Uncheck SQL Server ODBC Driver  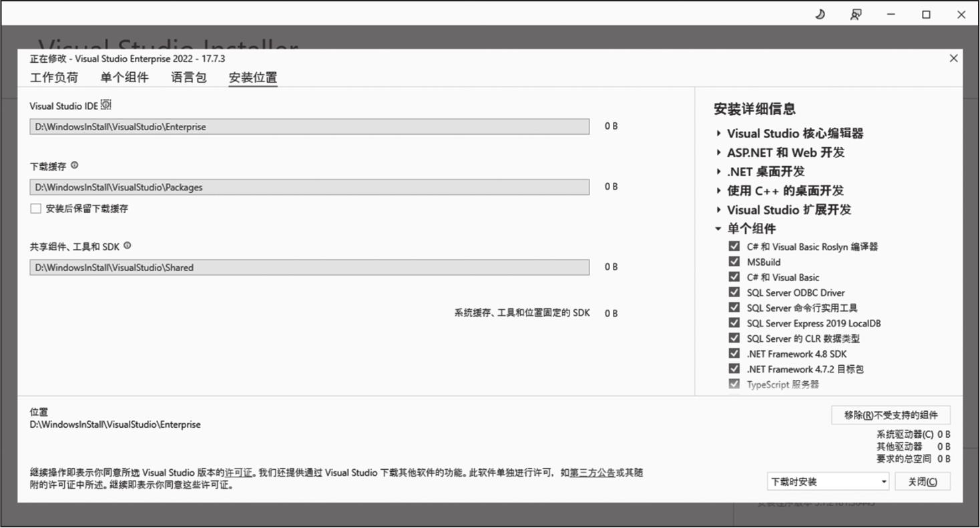pyautogui.click(x=734, y=292)
